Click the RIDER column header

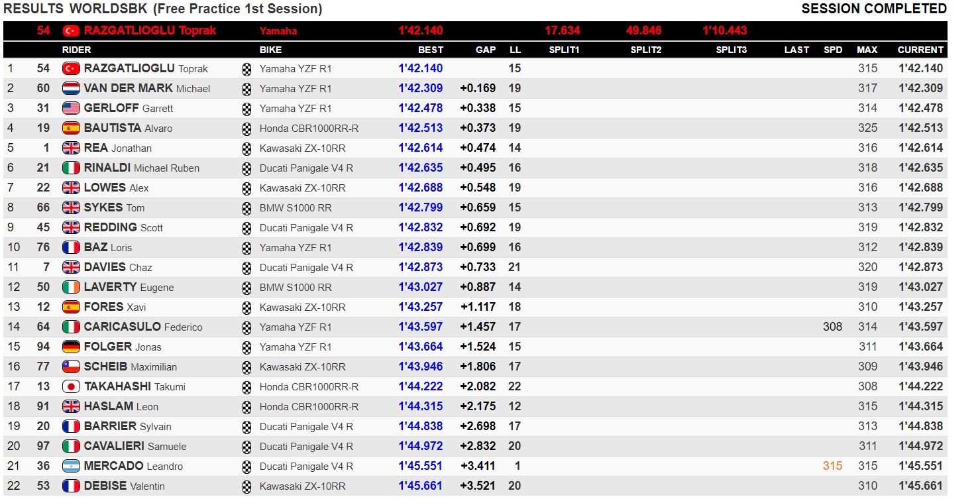click(77, 50)
